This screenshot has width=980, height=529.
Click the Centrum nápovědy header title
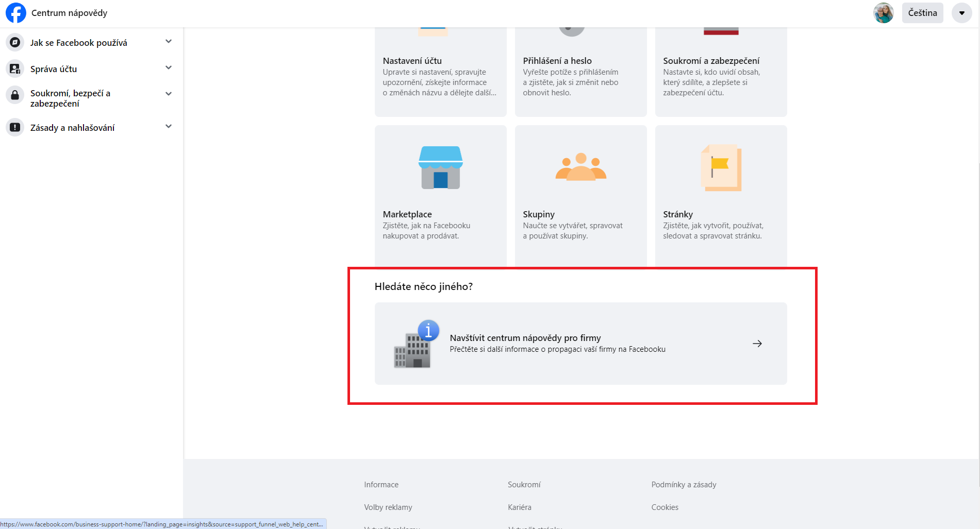tap(70, 13)
